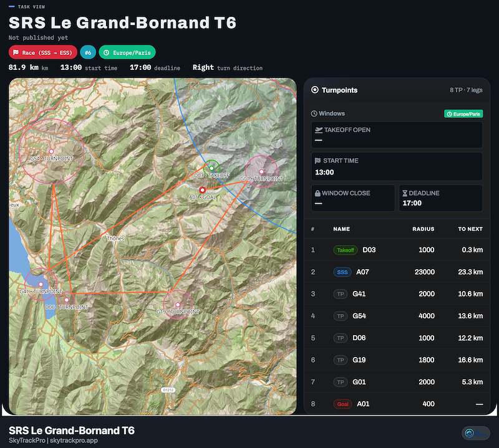Click the Takeoff Open empty field
The height and width of the screenshot is (448, 499).
click(x=397, y=135)
